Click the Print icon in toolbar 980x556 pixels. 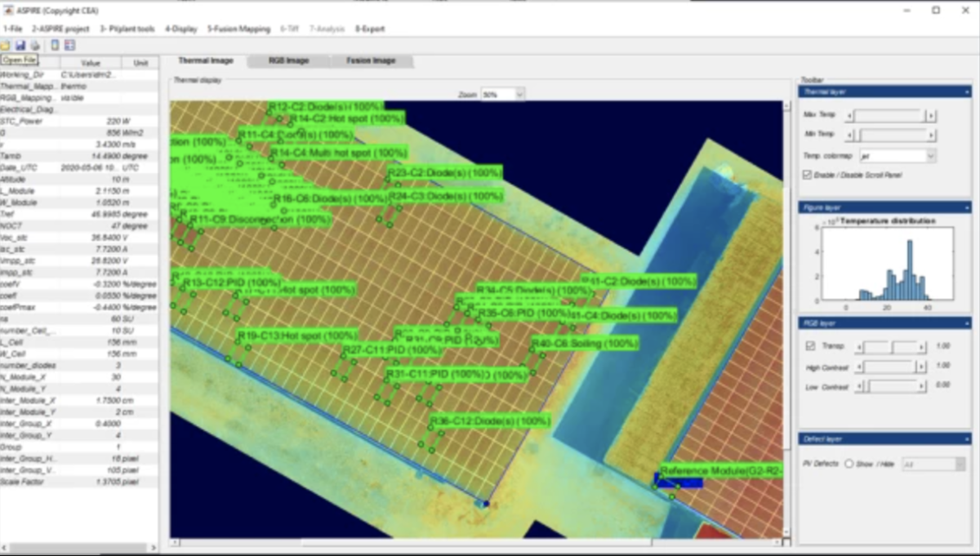33,46
